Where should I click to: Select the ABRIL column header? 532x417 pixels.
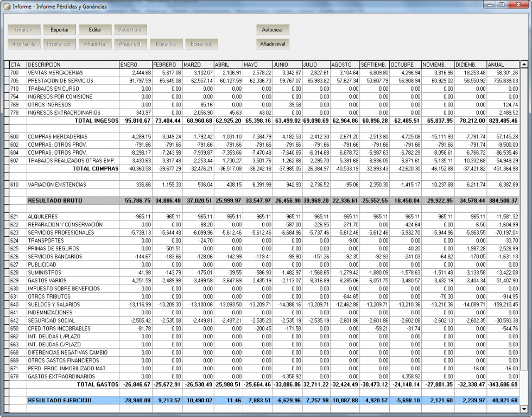click(x=229, y=65)
